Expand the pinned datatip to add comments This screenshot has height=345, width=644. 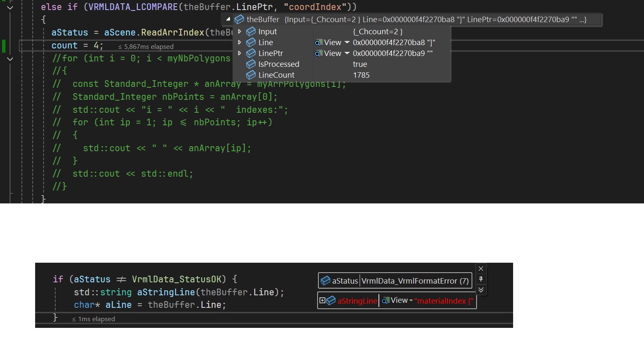click(x=481, y=289)
